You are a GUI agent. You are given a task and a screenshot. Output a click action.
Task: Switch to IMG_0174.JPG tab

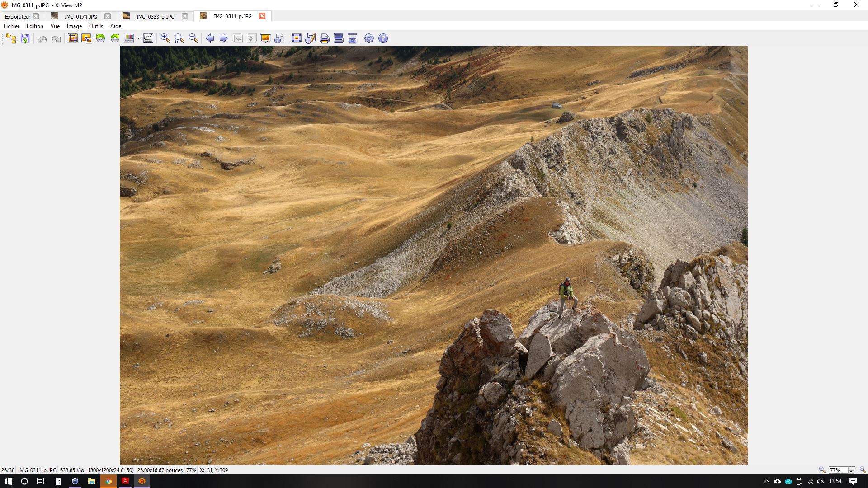[80, 16]
